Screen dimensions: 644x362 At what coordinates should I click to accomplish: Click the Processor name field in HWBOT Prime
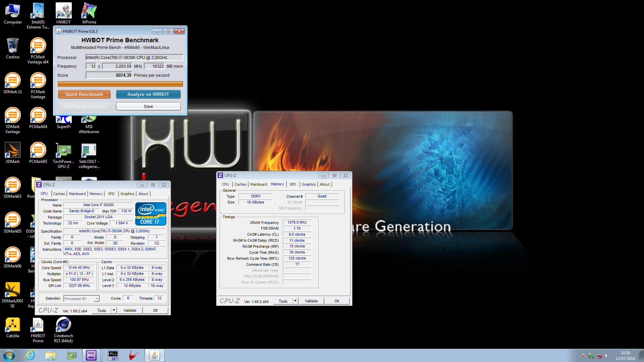tap(135, 57)
